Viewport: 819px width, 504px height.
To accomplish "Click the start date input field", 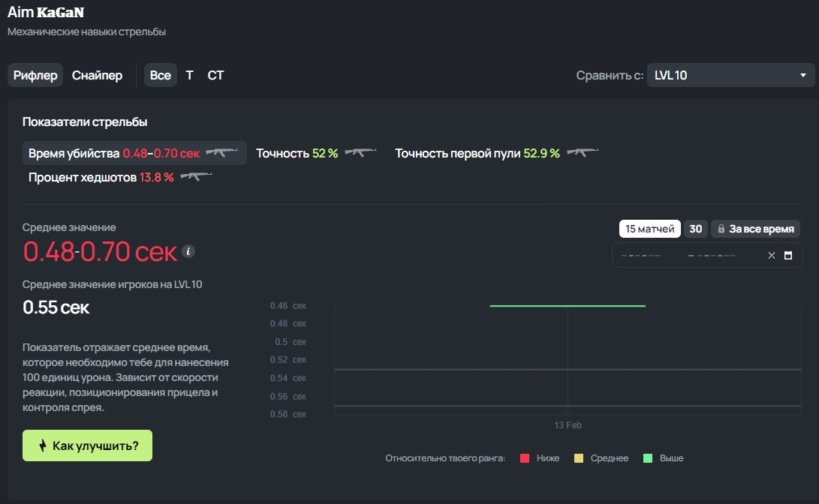I will point(641,255).
